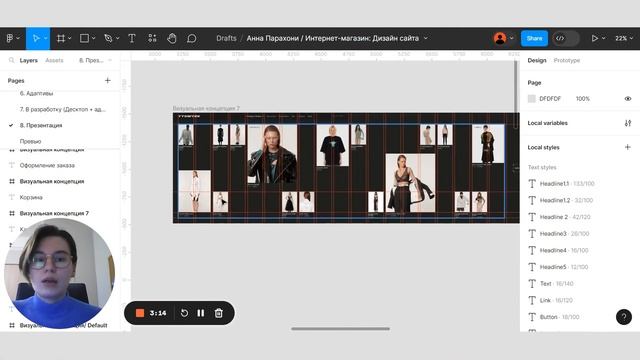The height and width of the screenshot is (360, 640).
Task: Select the Comment tool
Action: 191,38
